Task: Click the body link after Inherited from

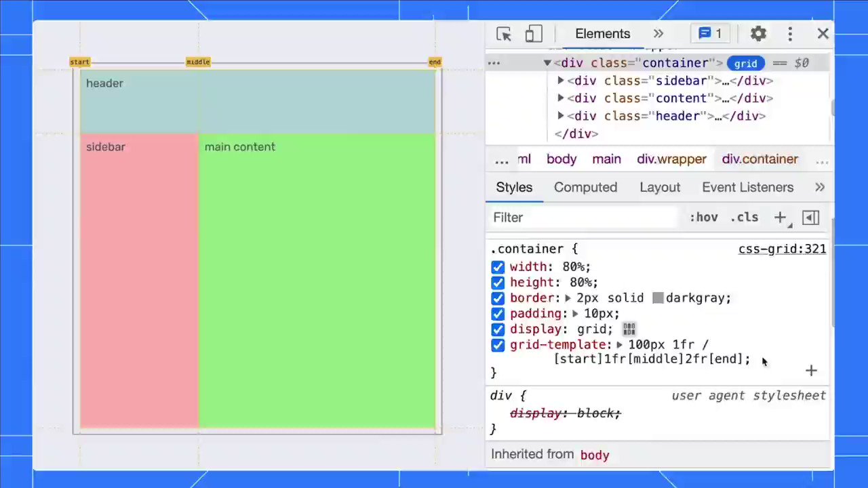Action: (595, 455)
